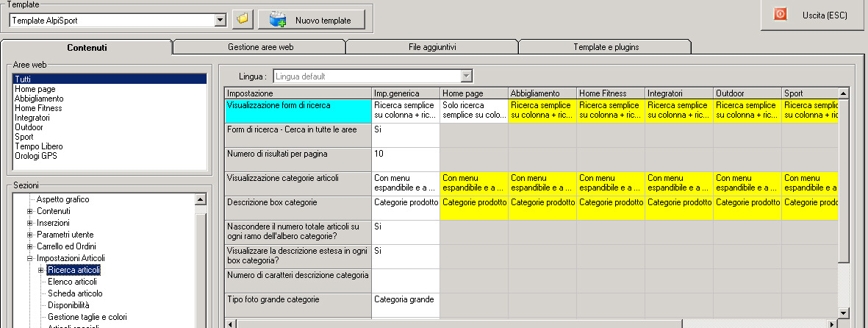Select Orologi GPS in Aree web list
This screenshot has width=868, height=328.
[x=35, y=156]
